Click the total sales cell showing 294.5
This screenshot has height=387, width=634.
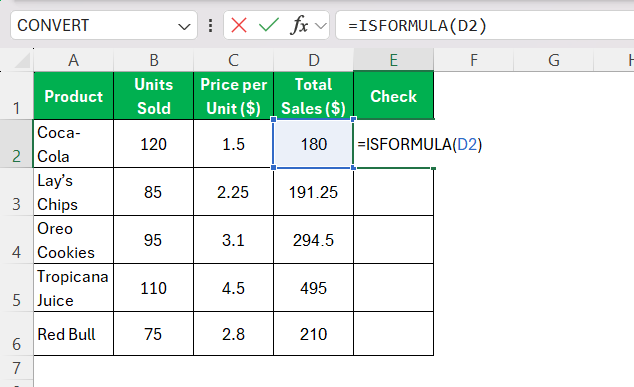pos(314,240)
